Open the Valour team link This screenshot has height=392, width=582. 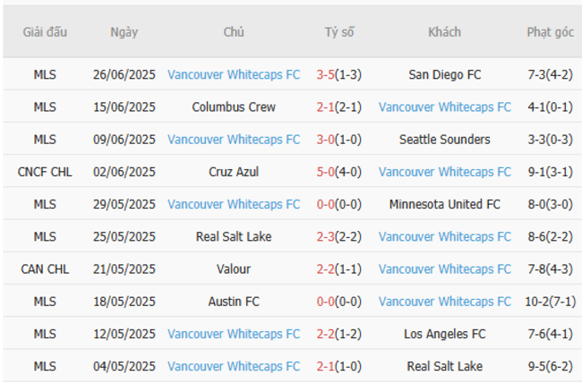coord(234,268)
